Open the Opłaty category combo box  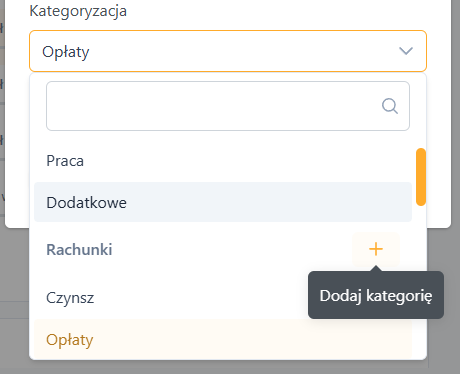click(228, 51)
